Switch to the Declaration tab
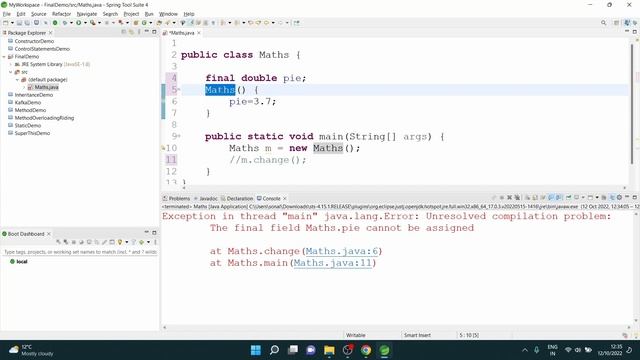Image resolution: width=640 pixels, height=360 pixels. pos(237,198)
